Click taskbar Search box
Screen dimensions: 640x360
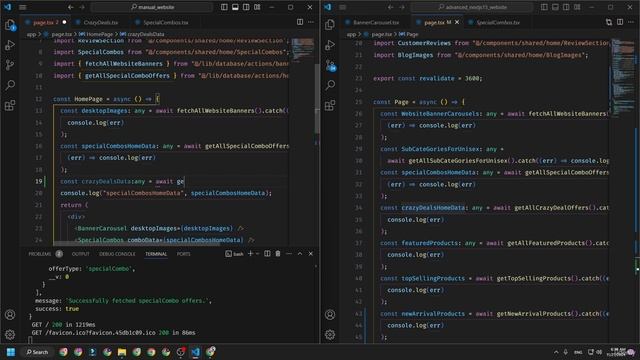point(38,352)
